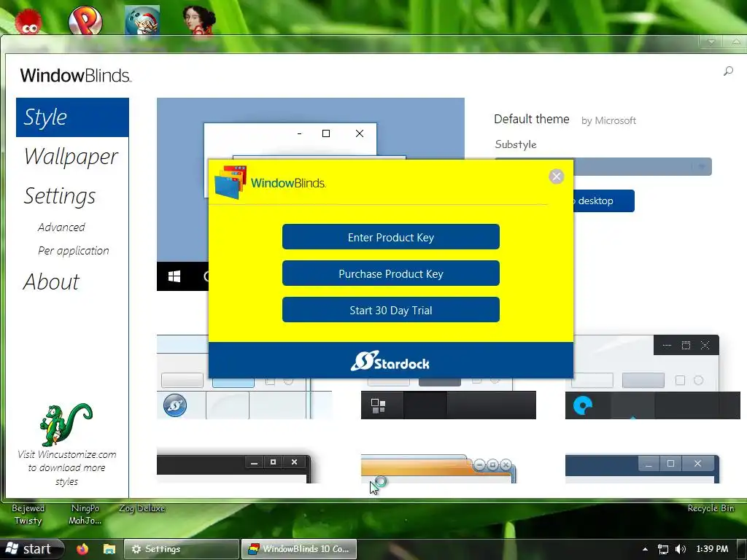Click the search magnifier icon
Screen dimensions: 747x560
coord(728,71)
